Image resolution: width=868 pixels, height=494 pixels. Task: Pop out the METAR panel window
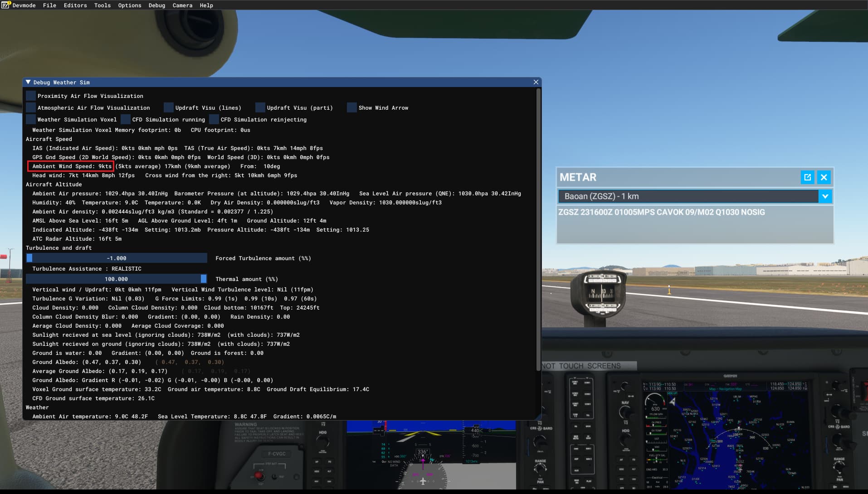(807, 177)
